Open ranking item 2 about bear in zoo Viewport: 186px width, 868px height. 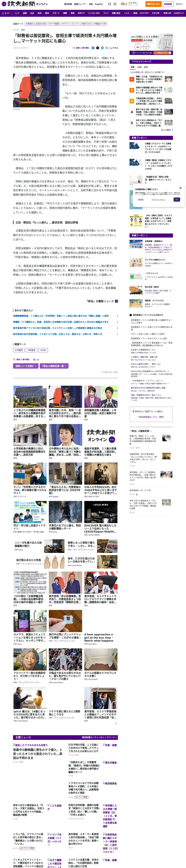pyautogui.click(x=149, y=90)
